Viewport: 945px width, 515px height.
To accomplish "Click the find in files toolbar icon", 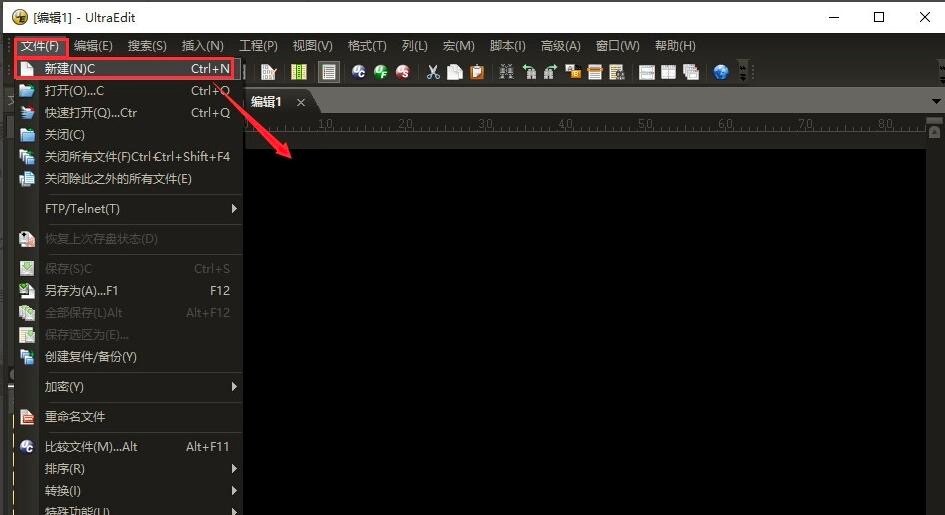I will tap(573, 72).
